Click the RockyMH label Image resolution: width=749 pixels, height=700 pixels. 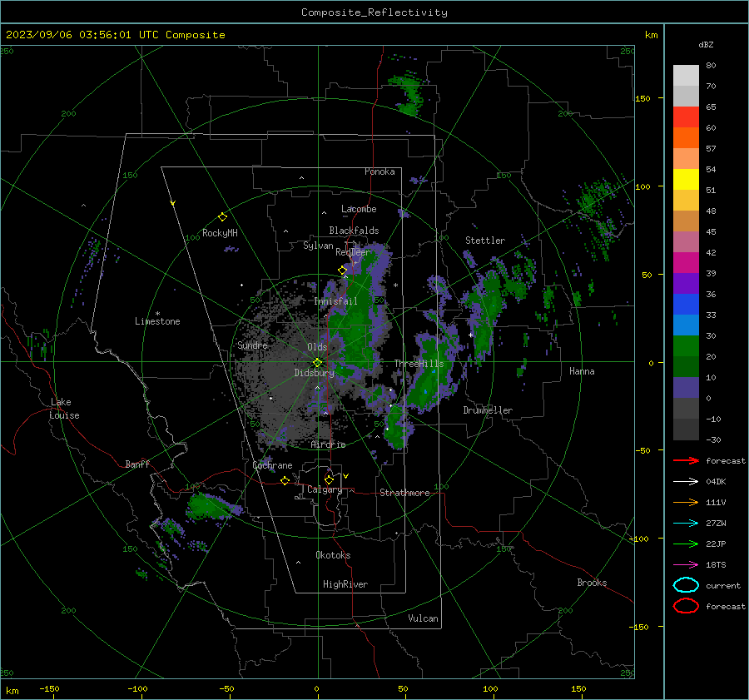click(220, 233)
